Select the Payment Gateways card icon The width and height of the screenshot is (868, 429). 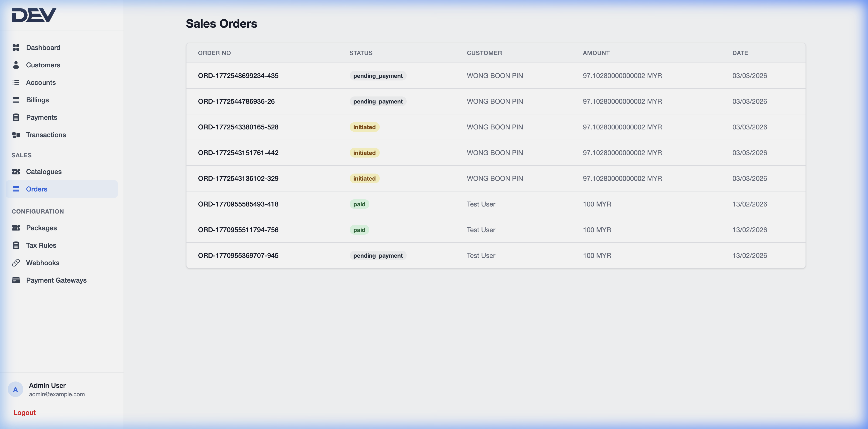[x=16, y=280]
